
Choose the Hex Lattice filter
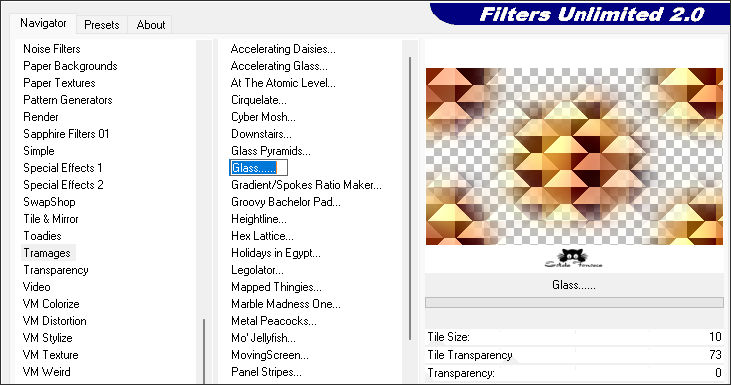tap(262, 236)
